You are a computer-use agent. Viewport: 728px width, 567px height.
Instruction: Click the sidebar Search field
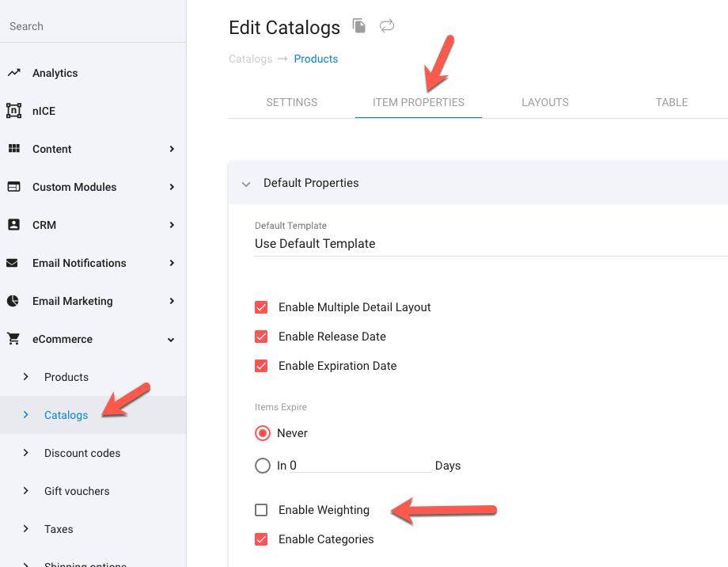pos(93,26)
